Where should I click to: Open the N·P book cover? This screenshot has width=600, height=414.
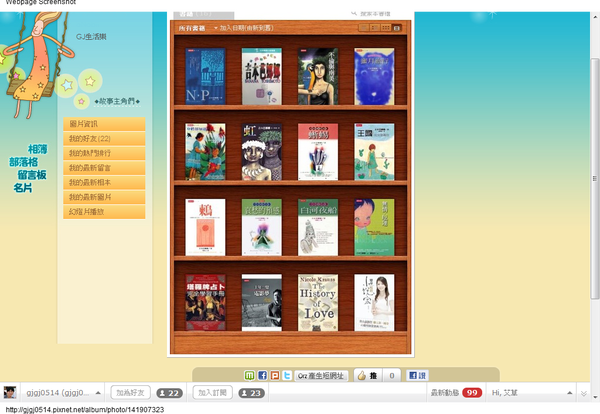(x=205, y=76)
